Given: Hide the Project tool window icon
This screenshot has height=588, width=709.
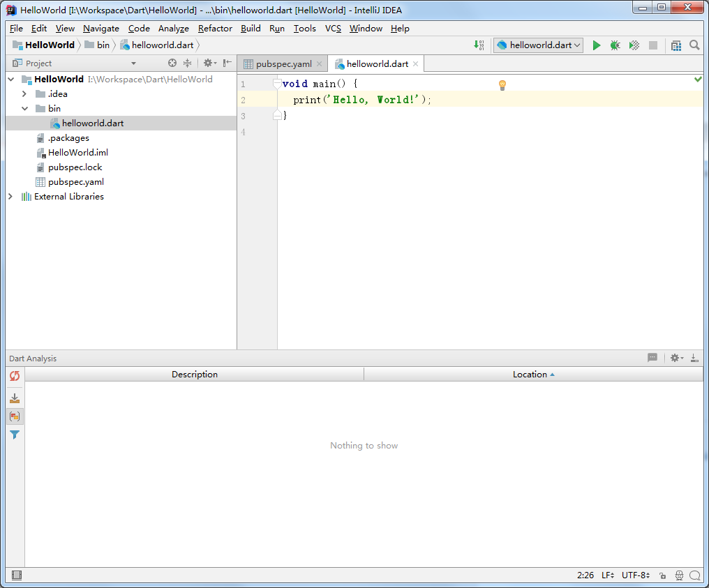Looking at the screenshot, I should point(227,63).
